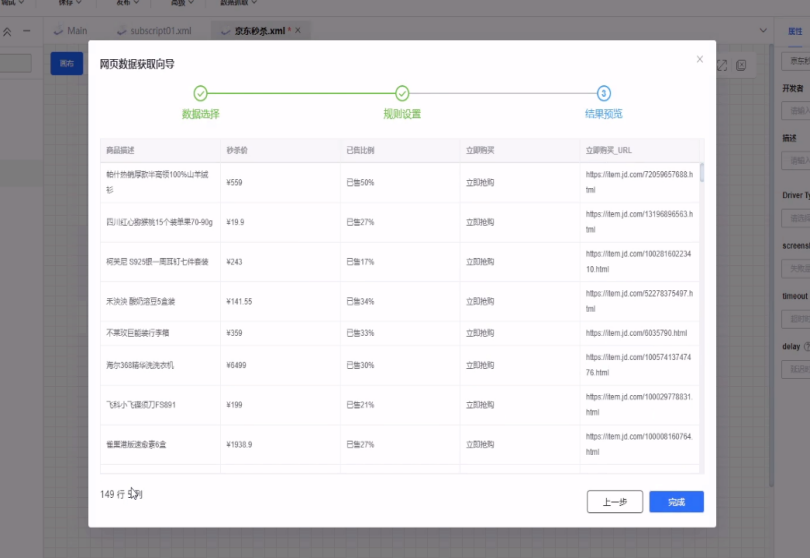Close the 京东秒杀.xml tab
The height and width of the screenshot is (558, 810).
tap(298, 30)
